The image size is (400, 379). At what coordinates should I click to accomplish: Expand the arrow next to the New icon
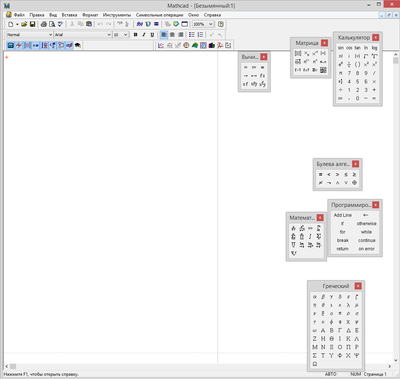click(x=17, y=24)
